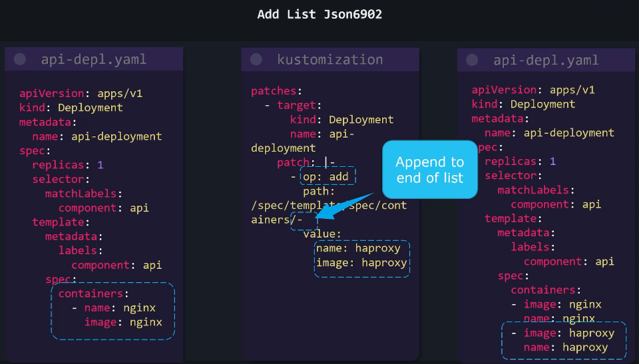Click 'containers:' in left panel
Screen dimensions: 639x364
[93, 293]
